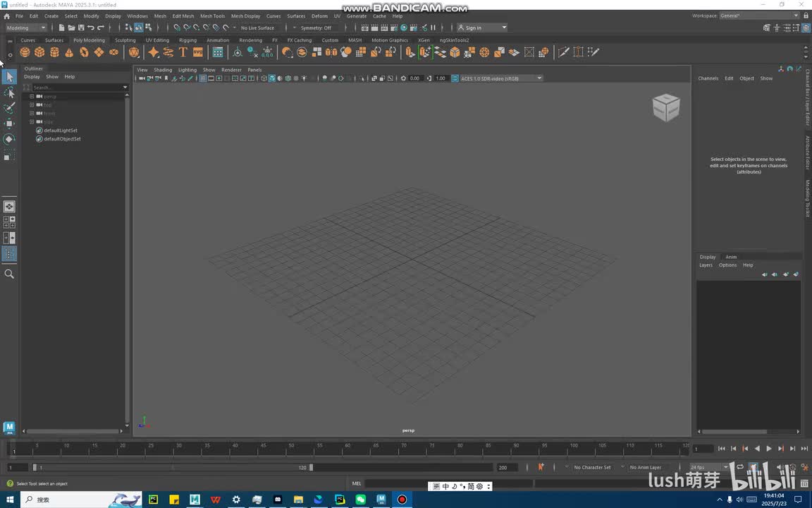The height and width of the screenshot is (508, 812).
Task: Open the Mesh Tools menu
Action: [x=212, y=16]
